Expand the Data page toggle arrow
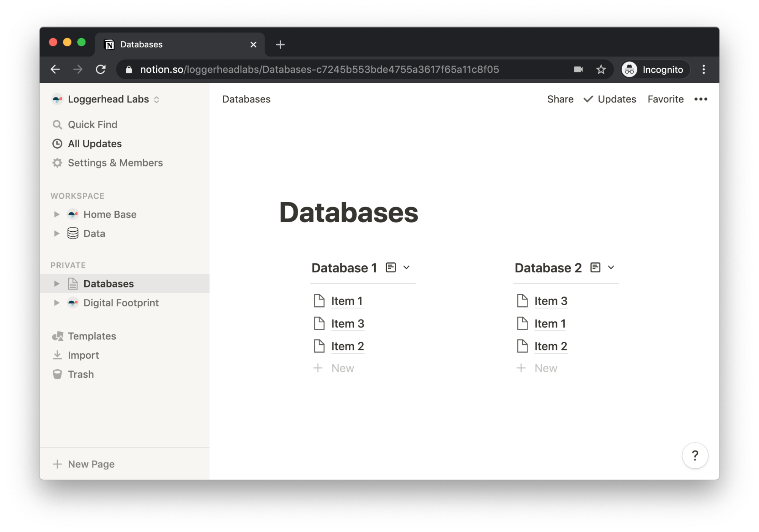759x532 pixels. (57, 234)
